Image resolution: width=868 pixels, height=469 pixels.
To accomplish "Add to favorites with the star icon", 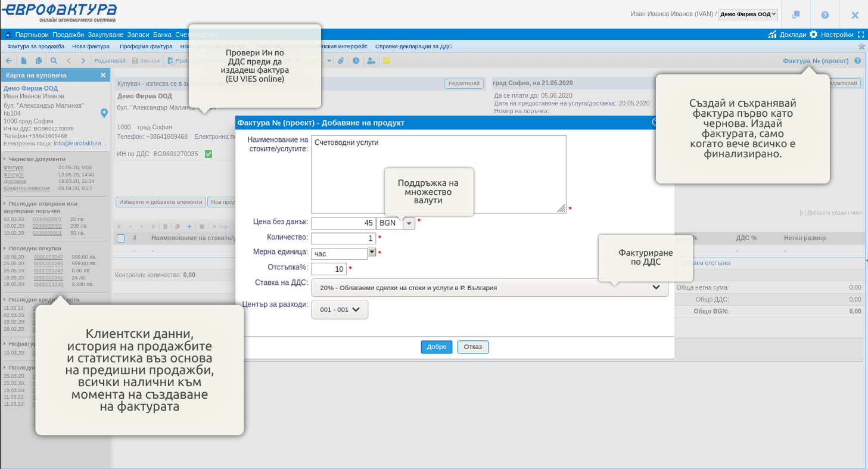I will click(861, 46).
